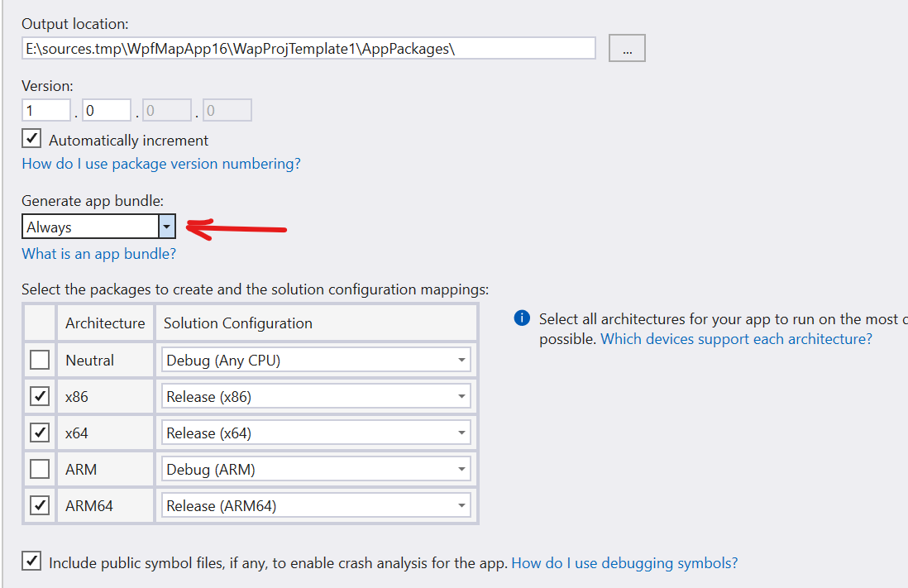The height and width of the screenshot is (588, 908).
Task: Toggle the Include public symbol files checkbox
Action: click(x=31, y=562)
